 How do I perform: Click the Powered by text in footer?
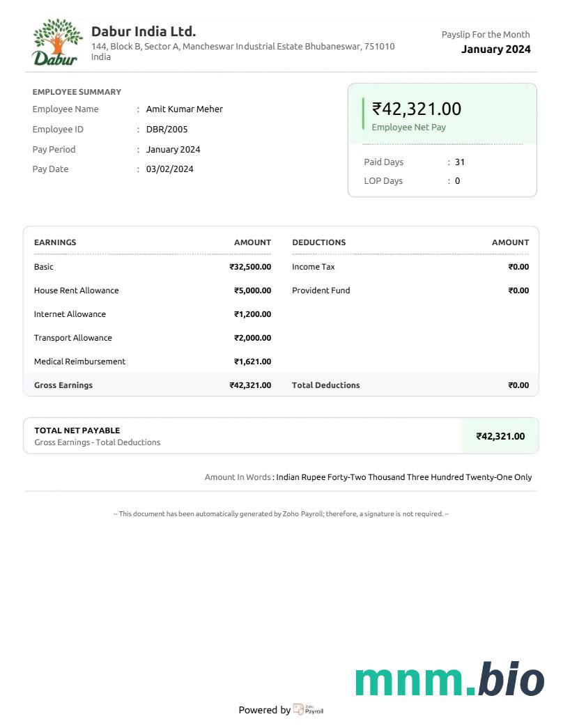pos(265,711)
